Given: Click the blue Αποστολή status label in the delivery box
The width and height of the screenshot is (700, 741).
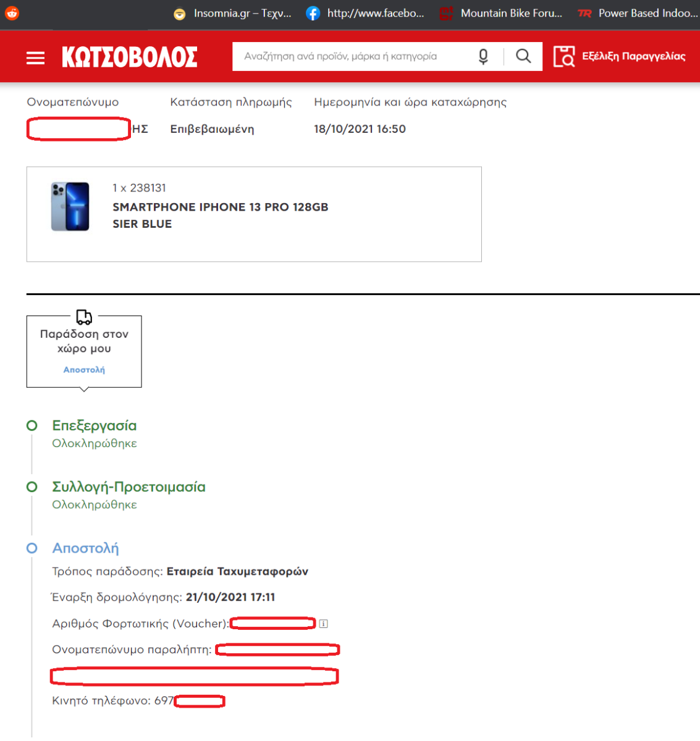Looking at the screenshot, I should click(84, 370).
